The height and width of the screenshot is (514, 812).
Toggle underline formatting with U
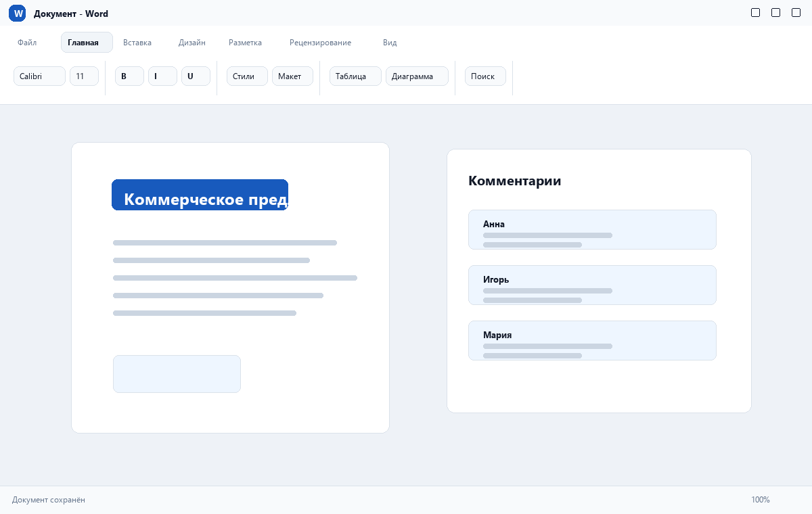tap(196, 76)
